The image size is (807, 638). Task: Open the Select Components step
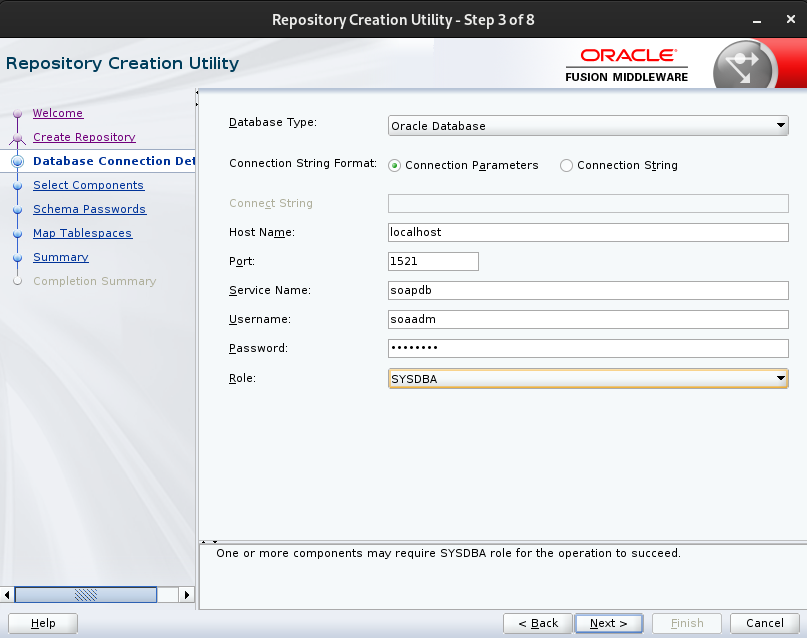coord(89,185)
